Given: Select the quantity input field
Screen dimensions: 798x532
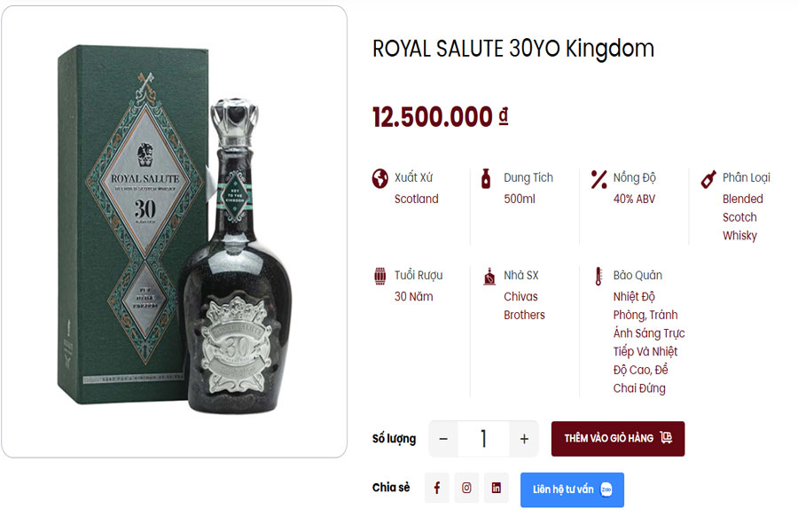Looking at the screenshot, I should point(483,438).
